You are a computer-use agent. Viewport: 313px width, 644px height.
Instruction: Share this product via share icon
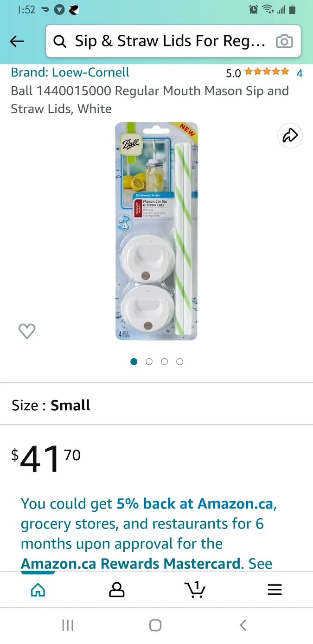coord(290,135)
